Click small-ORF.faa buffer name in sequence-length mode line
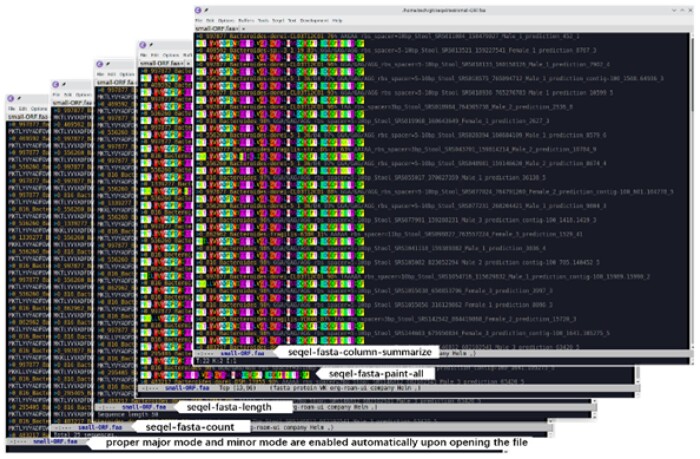This screenshot has width=700, height=459. (x=144, y=407)
